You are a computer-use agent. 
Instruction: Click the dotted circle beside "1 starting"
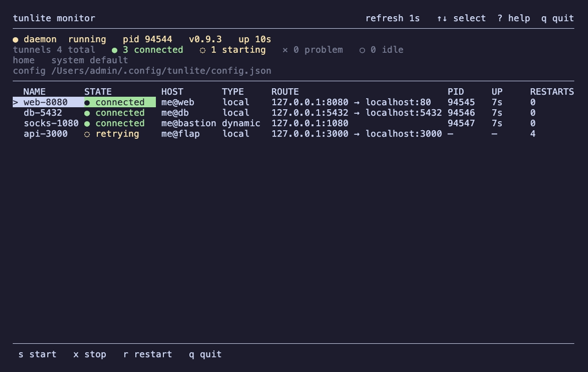coord(203,50)
